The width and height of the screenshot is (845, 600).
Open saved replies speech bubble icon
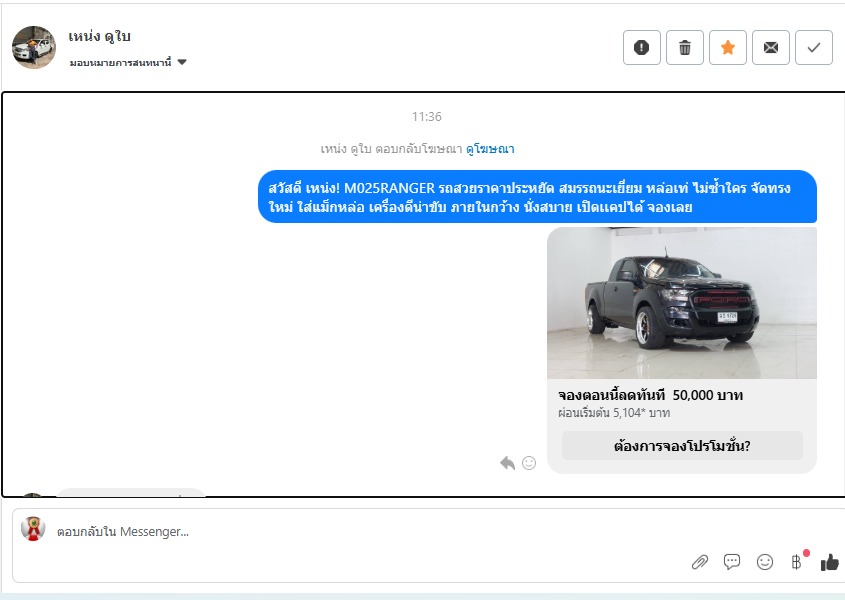tap(732, 562)
